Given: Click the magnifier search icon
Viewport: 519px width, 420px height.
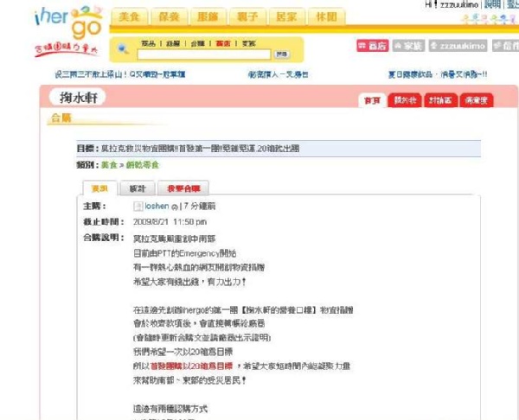Looking at the screenshot, I should (123, 49).
